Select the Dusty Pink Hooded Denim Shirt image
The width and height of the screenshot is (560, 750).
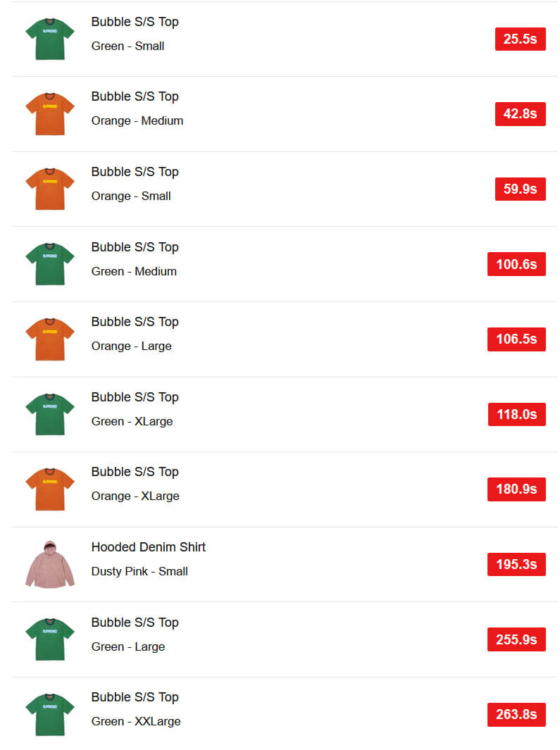click(50, 564)
